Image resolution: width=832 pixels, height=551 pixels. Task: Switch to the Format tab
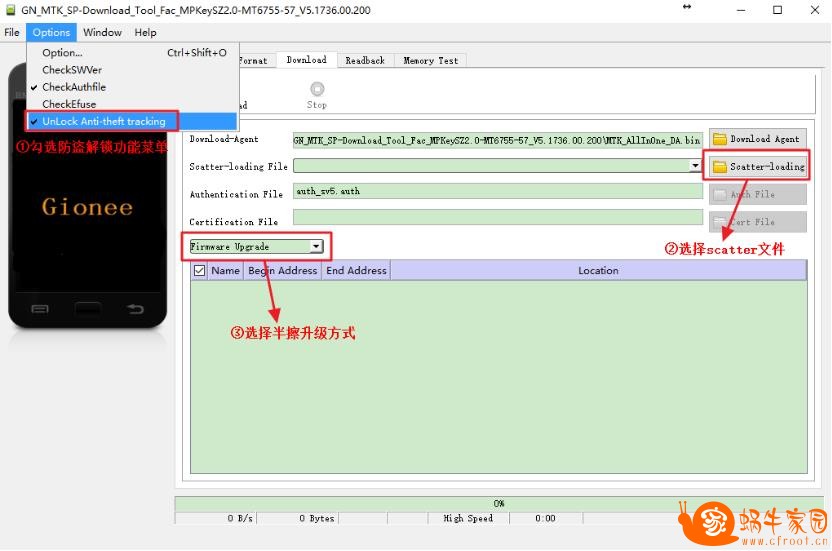click(256, 61)
